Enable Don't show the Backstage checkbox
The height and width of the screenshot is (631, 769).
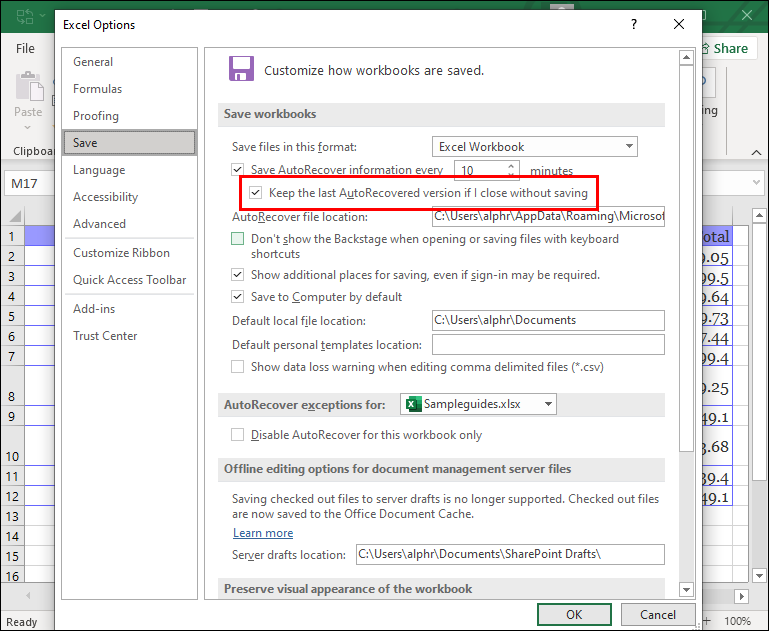[x=237, y=239]
